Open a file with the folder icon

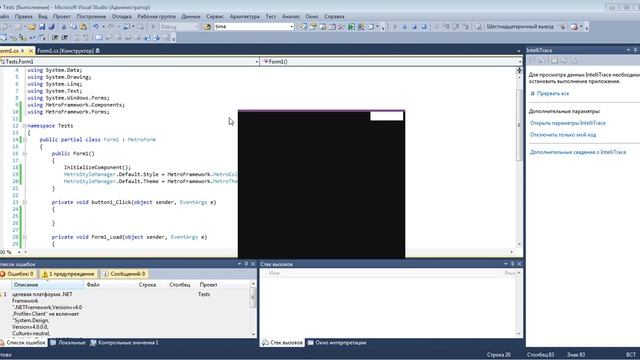(x=31, y=27)
